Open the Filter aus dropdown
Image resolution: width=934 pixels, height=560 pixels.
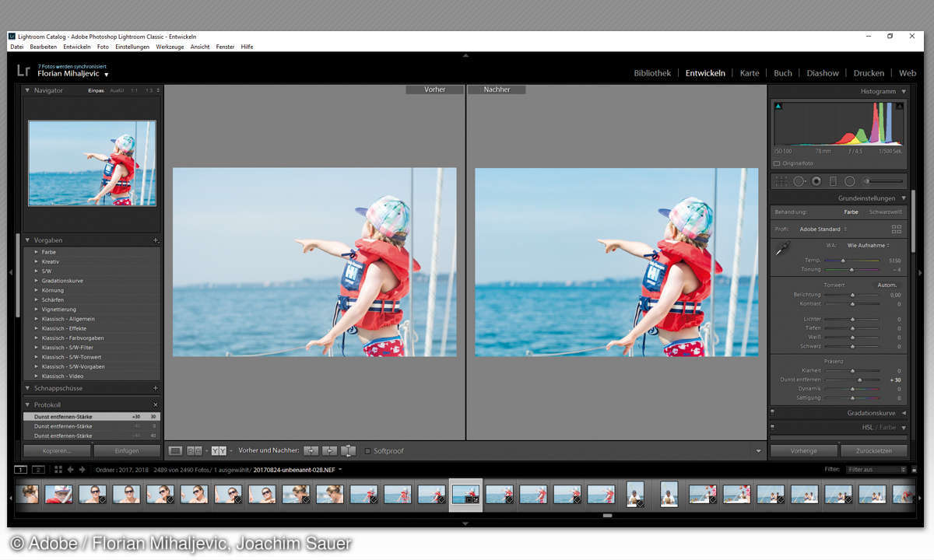(x=877, y=470)
